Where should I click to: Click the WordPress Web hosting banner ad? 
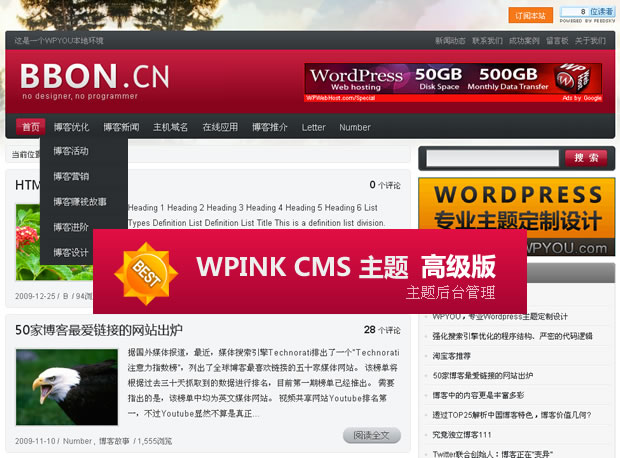coord(453,82)
